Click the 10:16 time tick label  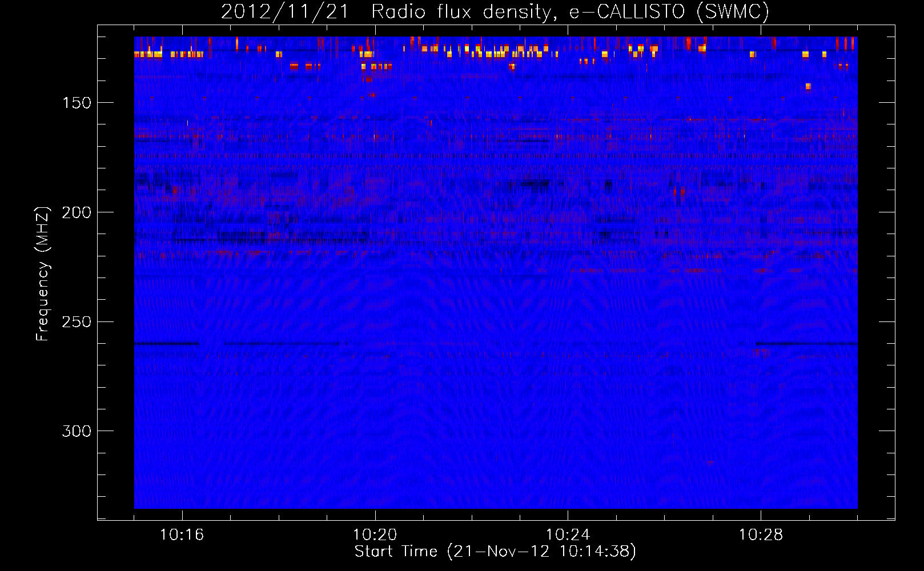click(182, 535)
